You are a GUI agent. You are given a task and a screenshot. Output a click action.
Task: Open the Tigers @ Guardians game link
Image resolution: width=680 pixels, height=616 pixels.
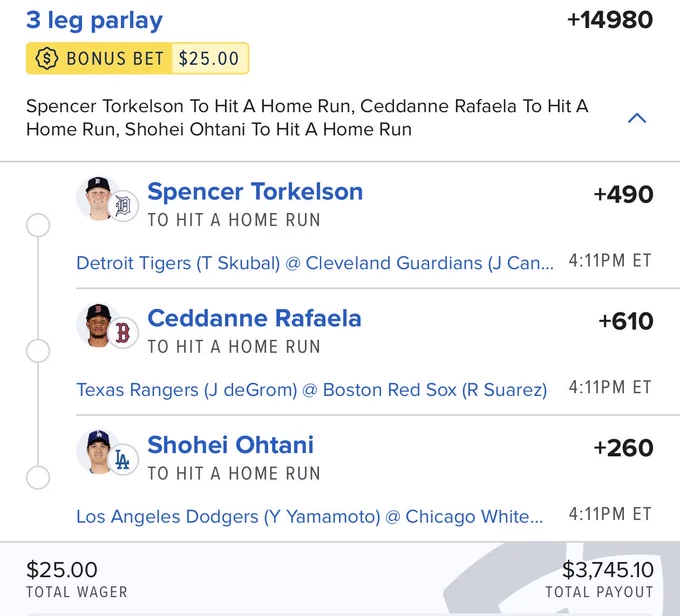(315, 263)
